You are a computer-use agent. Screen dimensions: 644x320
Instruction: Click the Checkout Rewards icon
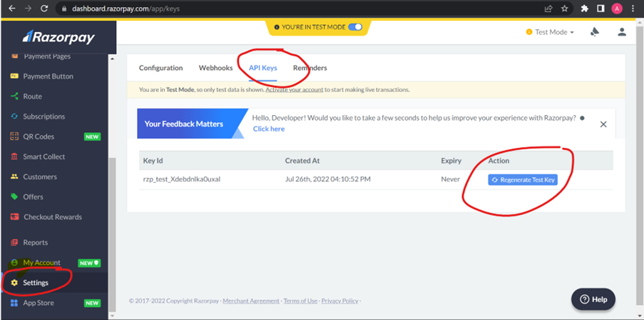15,216
